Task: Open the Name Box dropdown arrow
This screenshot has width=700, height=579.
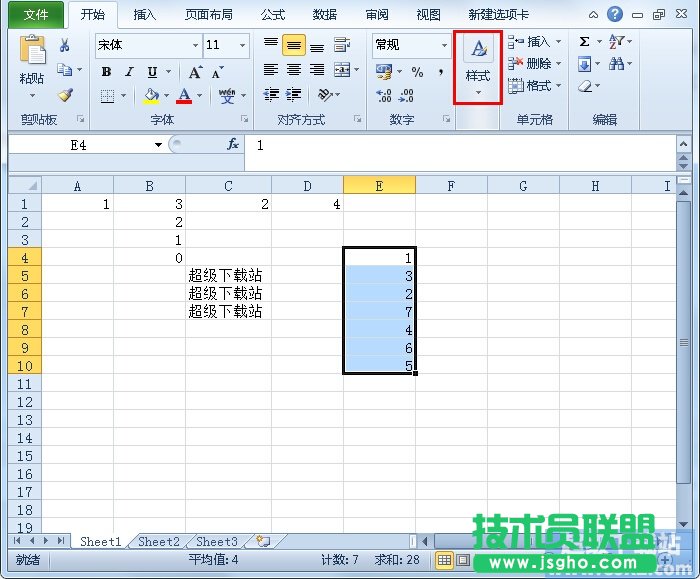Action: 158,145
